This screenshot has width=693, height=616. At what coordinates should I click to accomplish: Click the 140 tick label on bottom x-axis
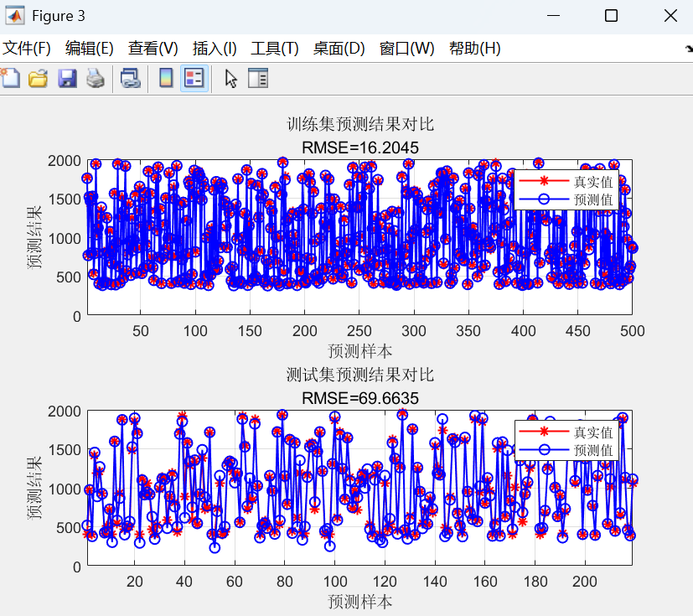coord(435,582)
